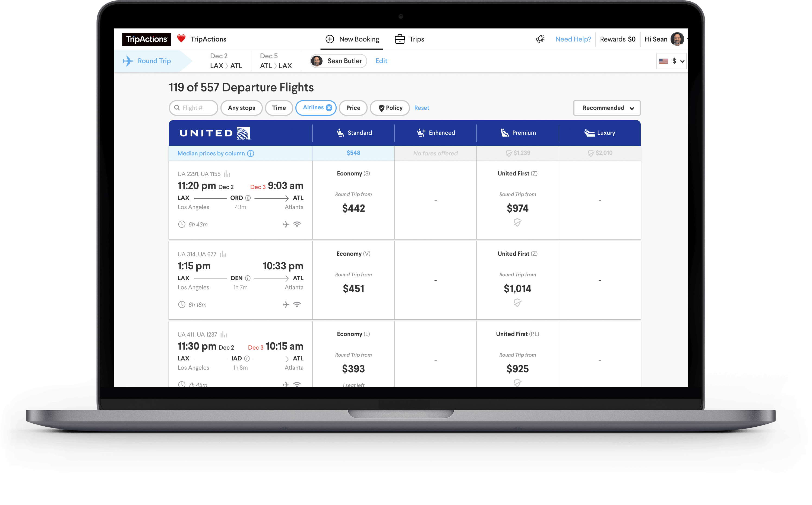The width and height of the screenshot is (812, 505).
Task: Click the New Booking plus icon
Action: pyautogui.click(x=330, y=39)
